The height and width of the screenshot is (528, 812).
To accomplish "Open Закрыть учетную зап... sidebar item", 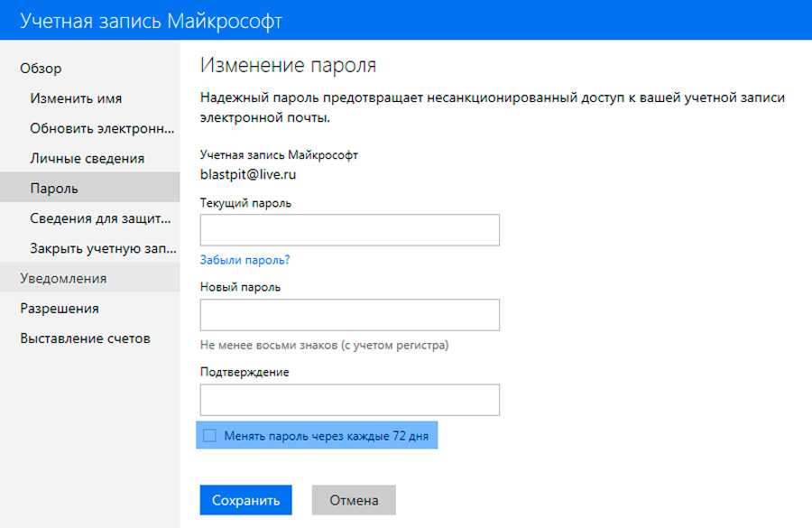I will point(103,248).
